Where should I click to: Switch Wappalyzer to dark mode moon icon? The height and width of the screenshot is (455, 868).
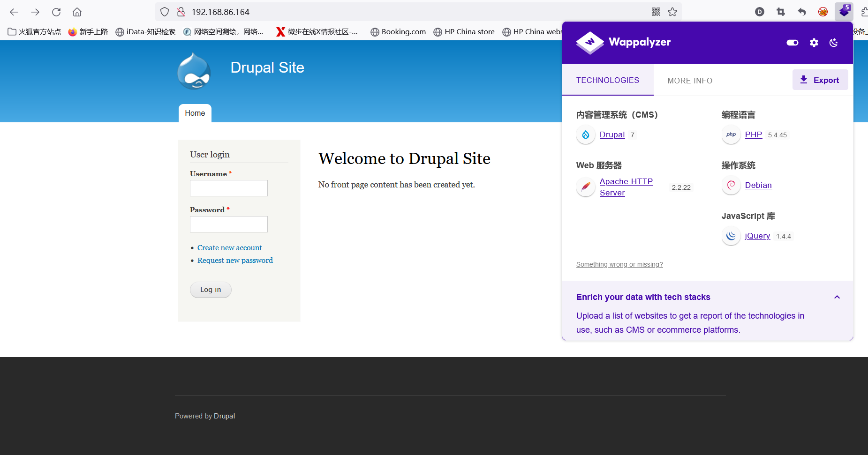pos(834,43)
